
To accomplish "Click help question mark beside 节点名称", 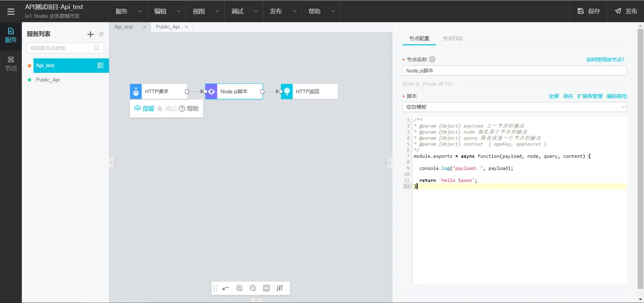I will tap(432, 59).
